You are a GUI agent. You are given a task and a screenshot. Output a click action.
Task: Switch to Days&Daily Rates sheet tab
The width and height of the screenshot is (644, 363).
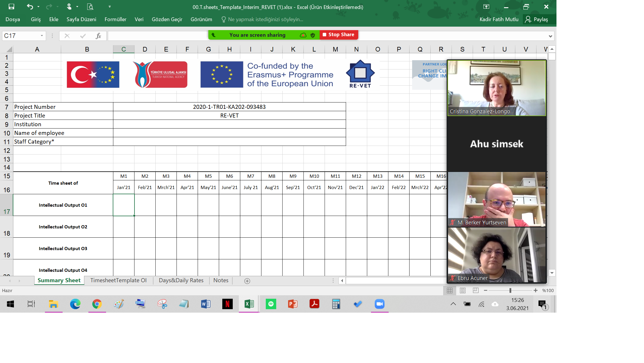[x=181, y=280]
